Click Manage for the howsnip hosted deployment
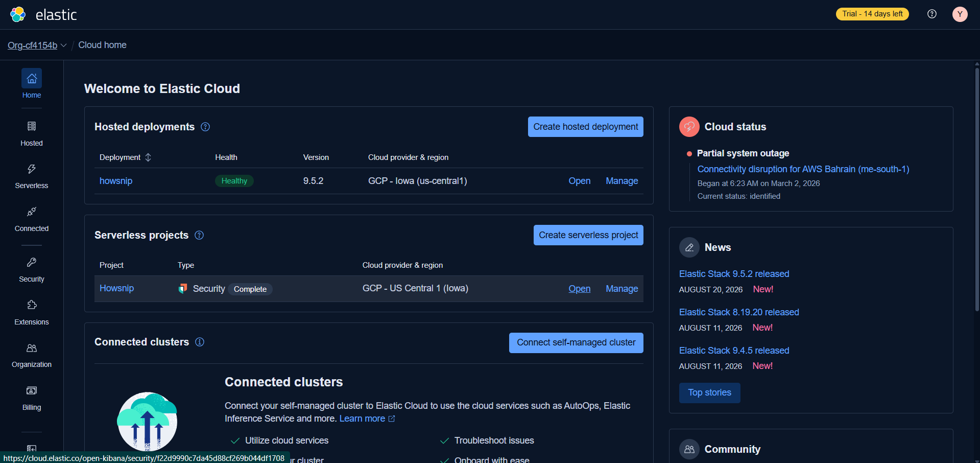This screenshot has width=980, height=463. coord(622,181)
